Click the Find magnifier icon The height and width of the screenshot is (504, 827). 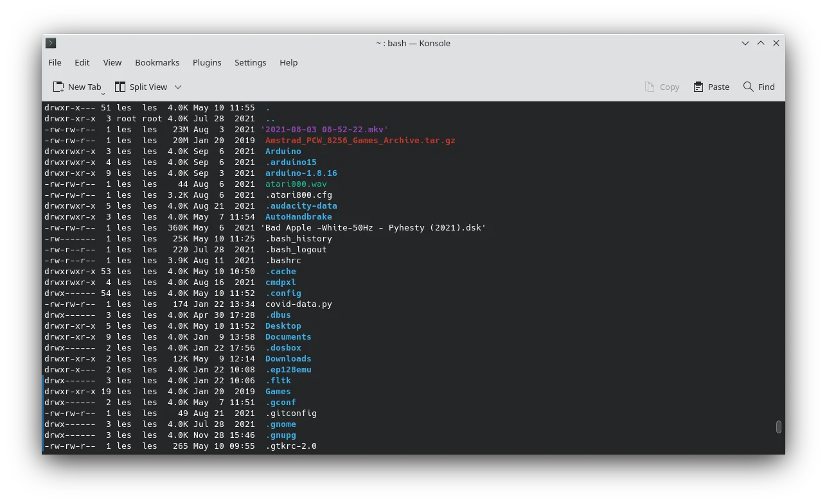coord(748,87)
